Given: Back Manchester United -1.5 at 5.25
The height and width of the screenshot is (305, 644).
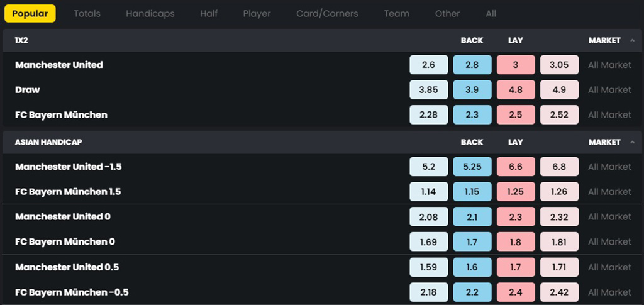Looking at the screenshot, I should [x=472, y=167].
